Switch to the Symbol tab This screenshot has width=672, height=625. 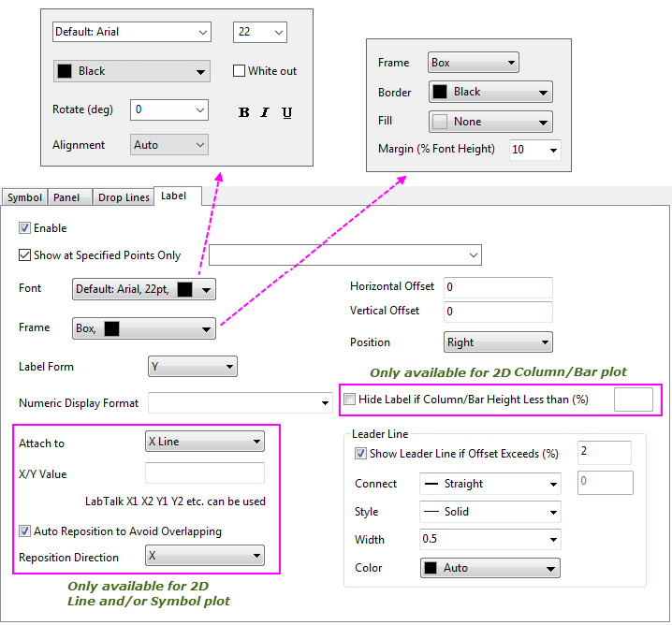click(x=24, y=197)
